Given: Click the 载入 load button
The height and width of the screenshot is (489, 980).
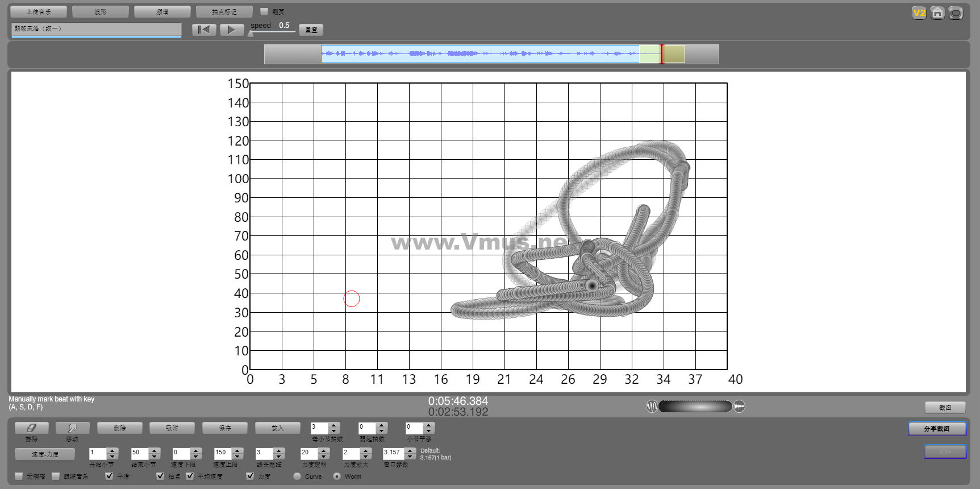Looking at the screenshot, I should pos(278,428).
